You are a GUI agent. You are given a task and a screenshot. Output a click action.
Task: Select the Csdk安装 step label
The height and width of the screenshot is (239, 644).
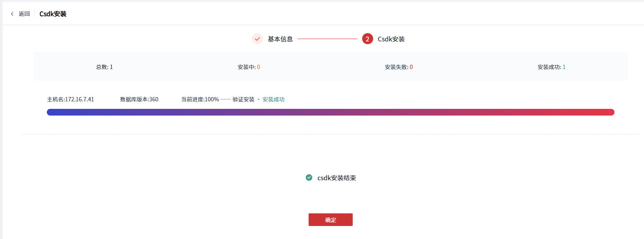tap(391, 39)
